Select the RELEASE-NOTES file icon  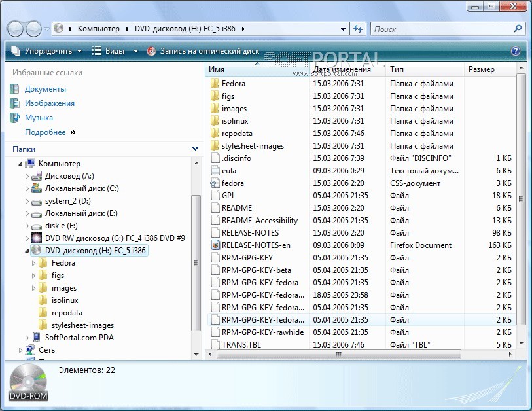pyautogui.click(x=215, y=233)
